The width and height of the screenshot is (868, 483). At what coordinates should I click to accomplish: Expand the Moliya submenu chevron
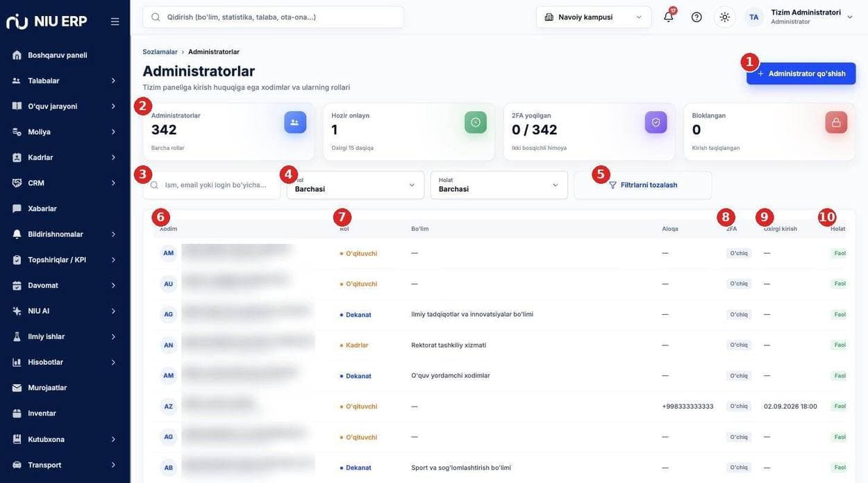tap(113, 131)
